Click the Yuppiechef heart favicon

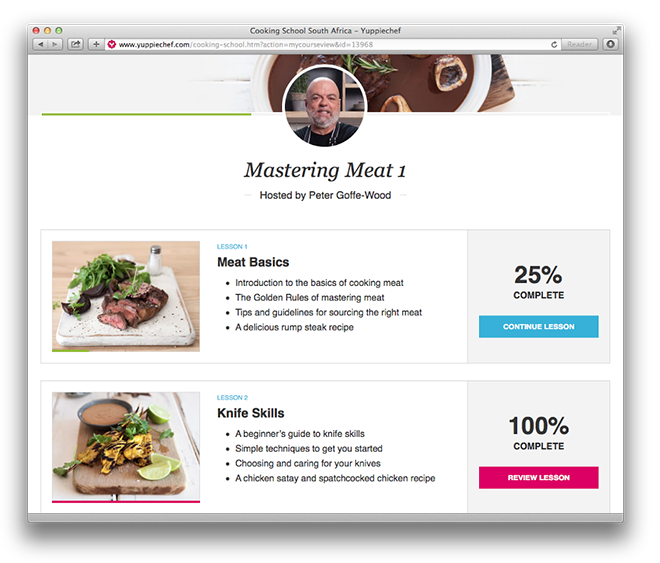[x=112, y=44]
